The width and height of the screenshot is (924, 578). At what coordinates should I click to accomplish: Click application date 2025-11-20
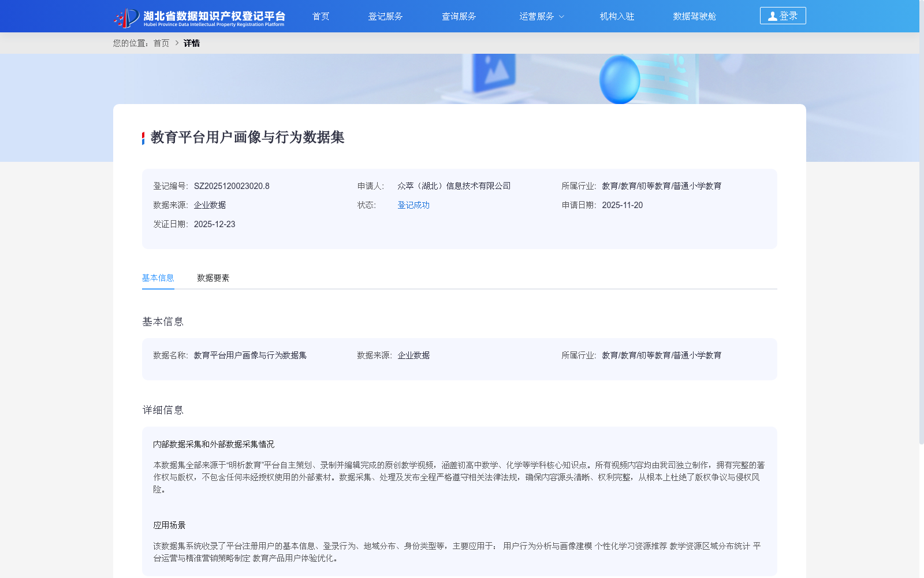click(x=622, y=205)
